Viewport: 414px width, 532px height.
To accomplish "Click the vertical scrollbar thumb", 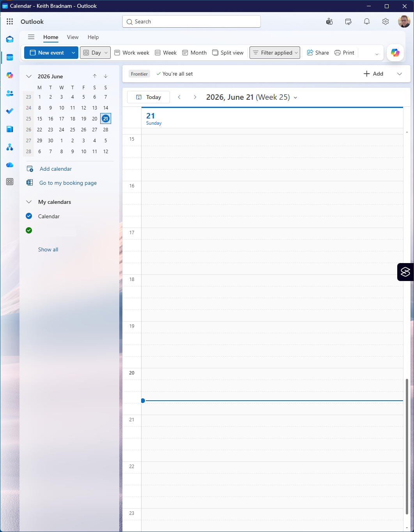I will [407, 447].
